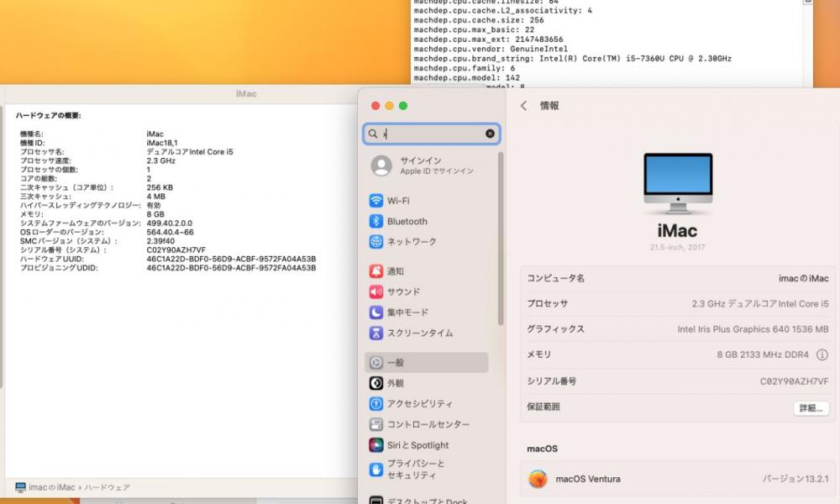
Task: Click the memory info circle icon
Action: 822,354
